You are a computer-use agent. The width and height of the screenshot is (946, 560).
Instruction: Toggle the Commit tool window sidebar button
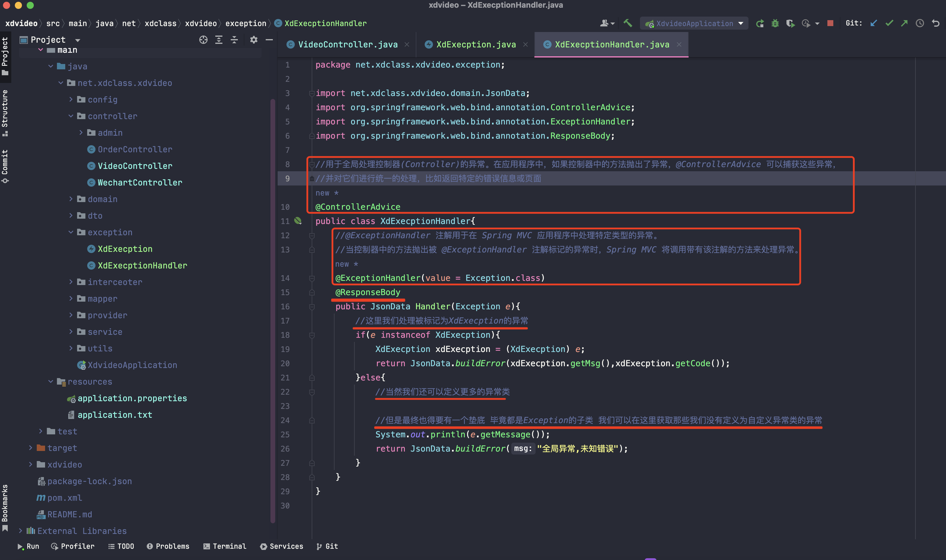pos(5,167)
